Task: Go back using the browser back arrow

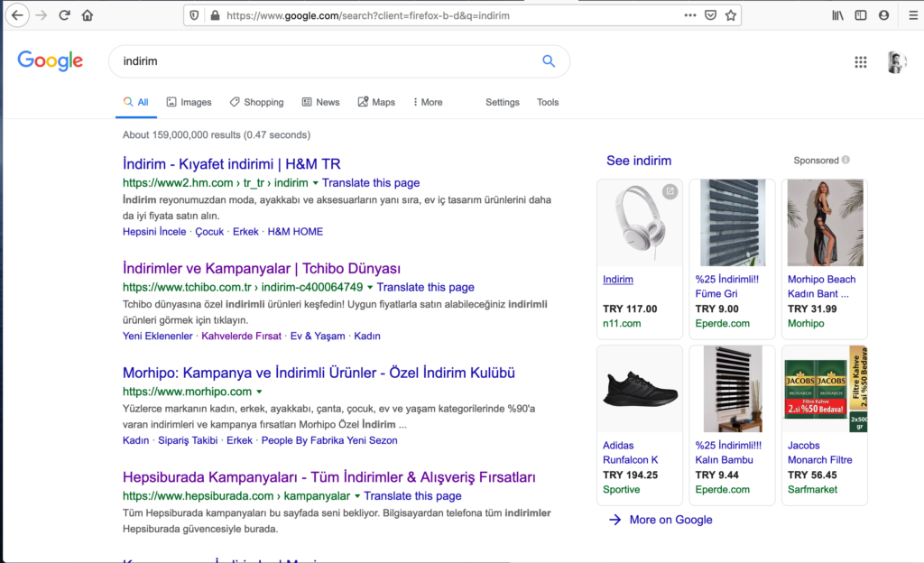Action: [x=17, y=15]
